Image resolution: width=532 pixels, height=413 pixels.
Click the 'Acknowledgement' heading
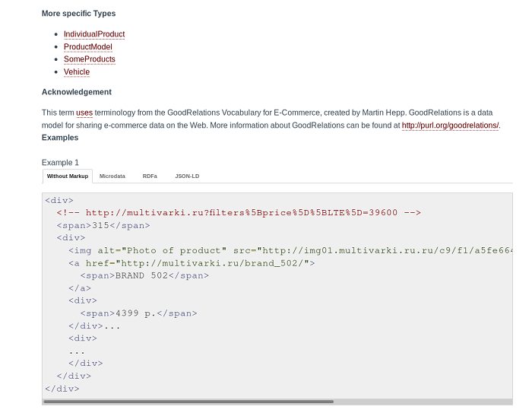(76, 92)
